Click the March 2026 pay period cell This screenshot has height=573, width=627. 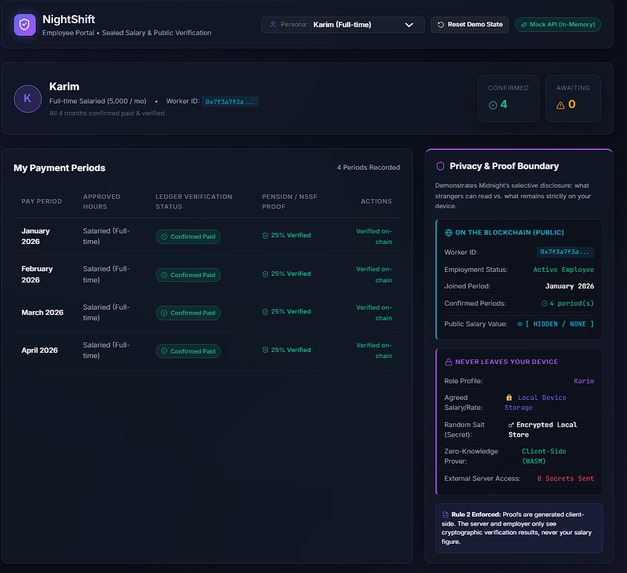tap(42, 313)
